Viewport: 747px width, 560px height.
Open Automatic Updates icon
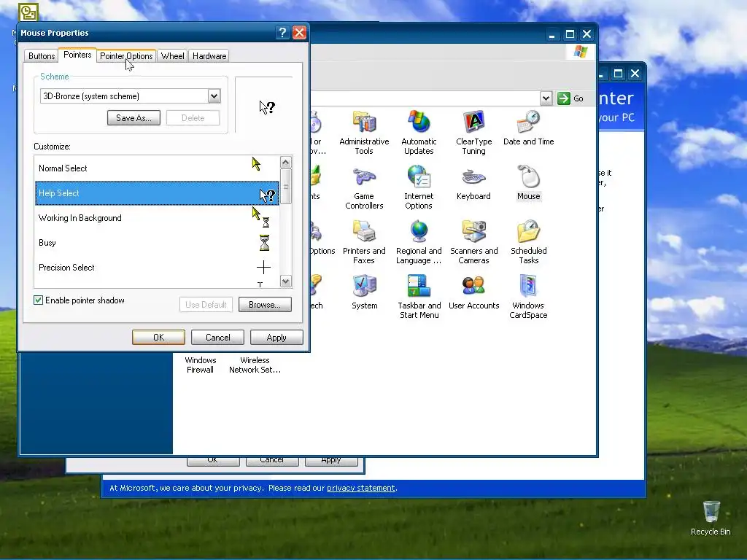(x=419, y=133)
